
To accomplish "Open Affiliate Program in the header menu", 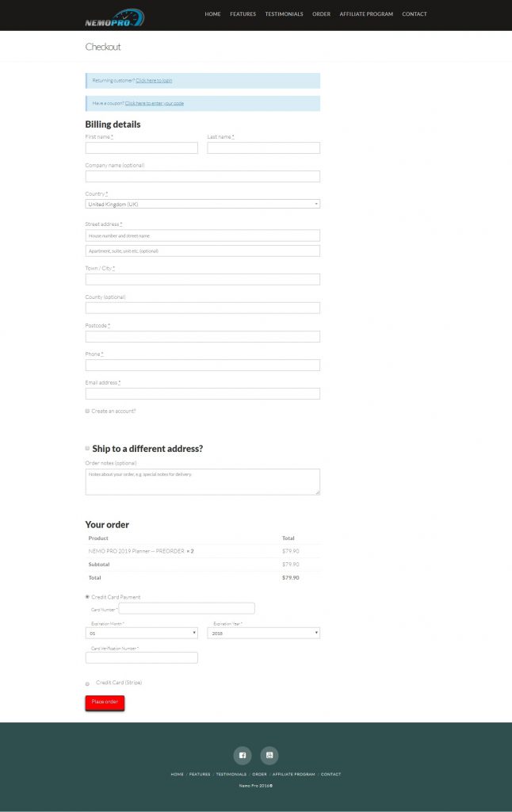I will pos(366,14).
